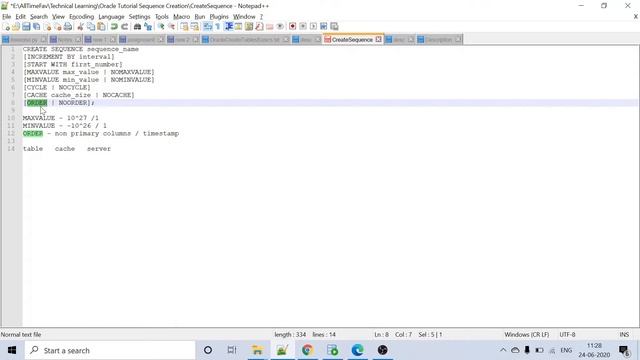This screenshot has height=360, width=640.
Task: Open the Settings menu
Action: tap(140, 17)
